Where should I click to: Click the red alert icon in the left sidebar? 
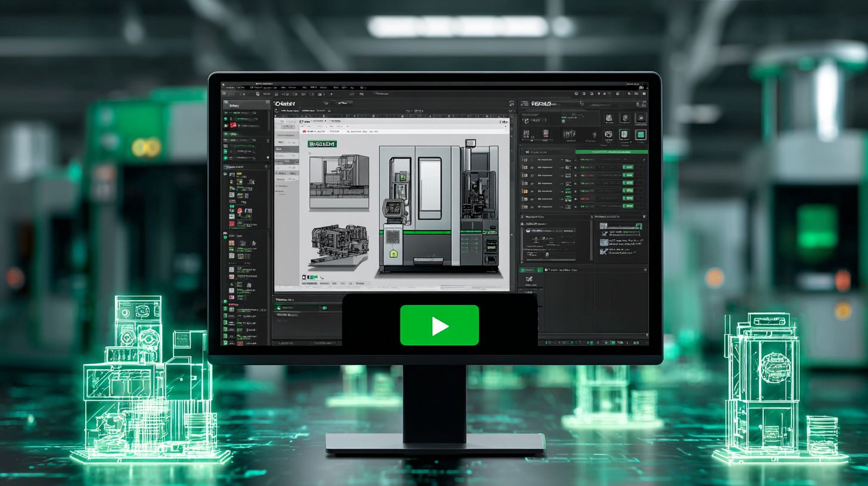pos(233,125)
